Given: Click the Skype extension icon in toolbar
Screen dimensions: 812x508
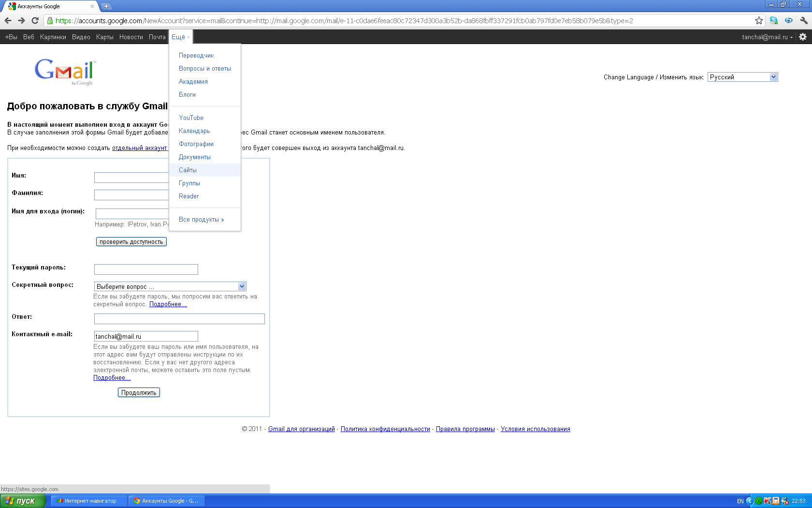Looking at the screenshot, I should coord(774,20).
